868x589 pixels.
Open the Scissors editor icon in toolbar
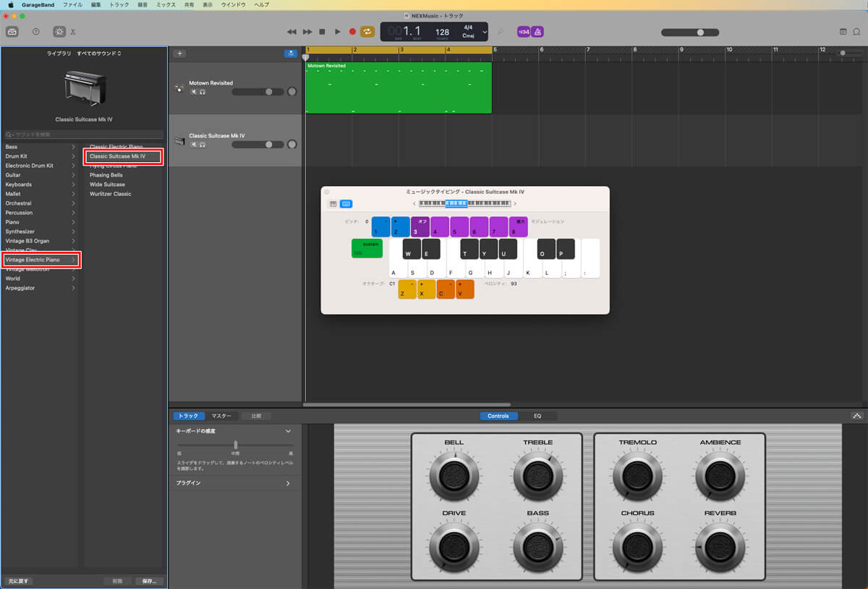click(73, 32)
